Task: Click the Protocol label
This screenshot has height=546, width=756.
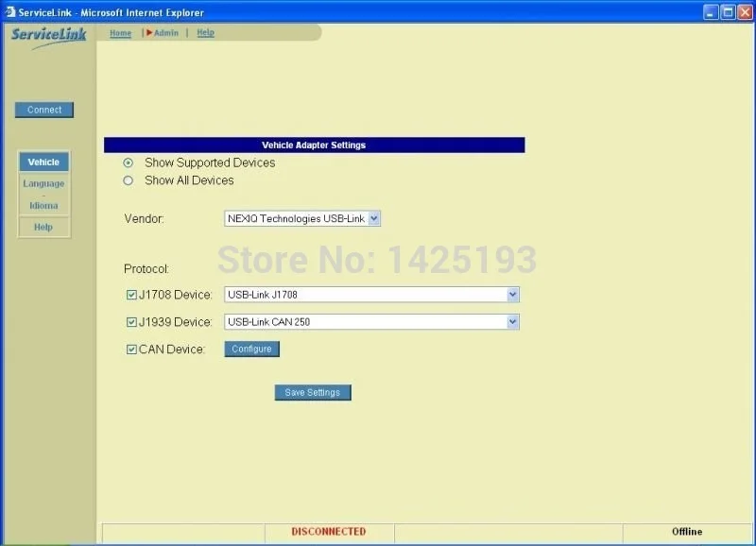Action: (146, 269)
